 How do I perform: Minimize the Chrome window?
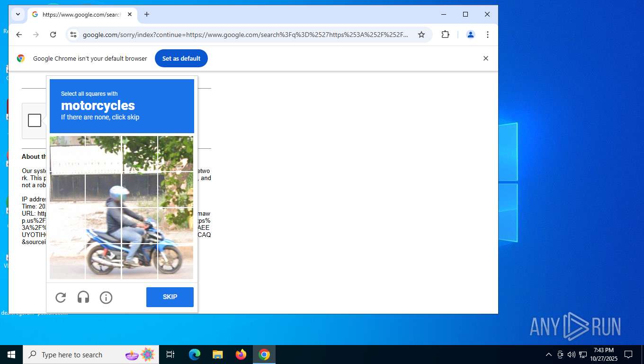point(444,14)
